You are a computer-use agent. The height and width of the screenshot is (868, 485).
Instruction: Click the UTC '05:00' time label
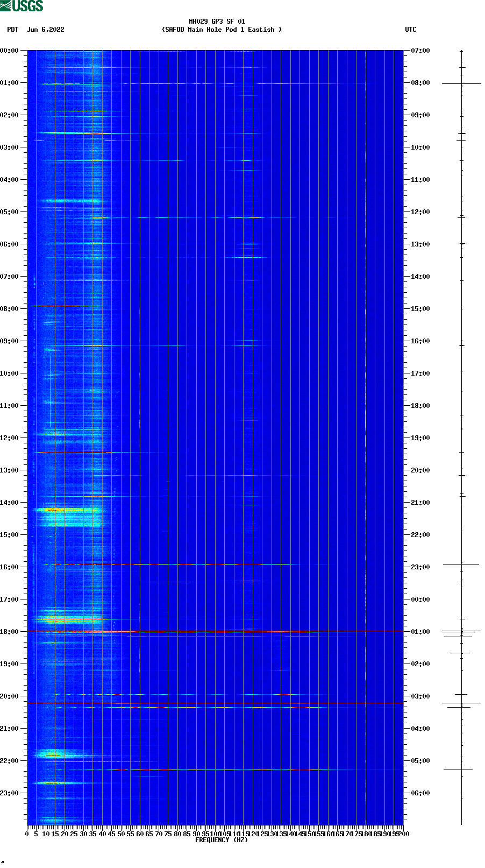coord(420,761)
